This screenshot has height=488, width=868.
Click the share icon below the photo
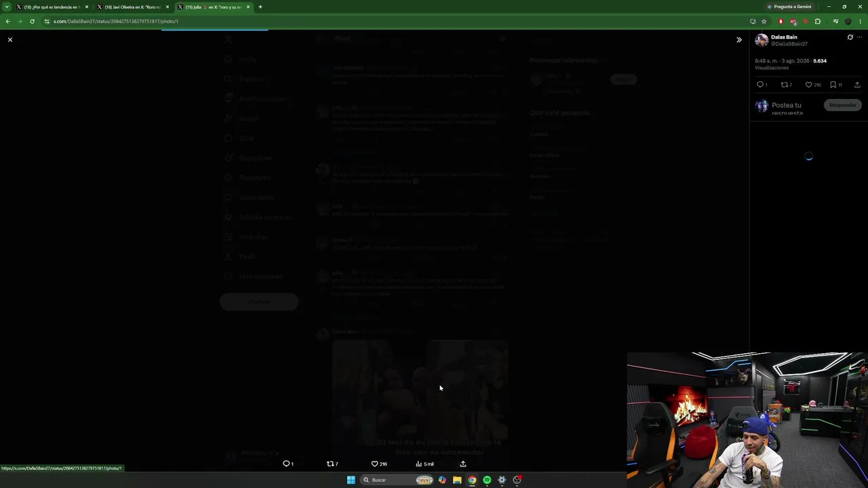pyautogui.click(x=463, y=464)
